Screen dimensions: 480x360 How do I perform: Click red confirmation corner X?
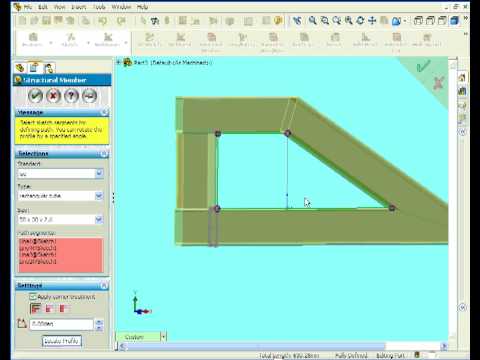pyautogui.click(x=439, y=83)
